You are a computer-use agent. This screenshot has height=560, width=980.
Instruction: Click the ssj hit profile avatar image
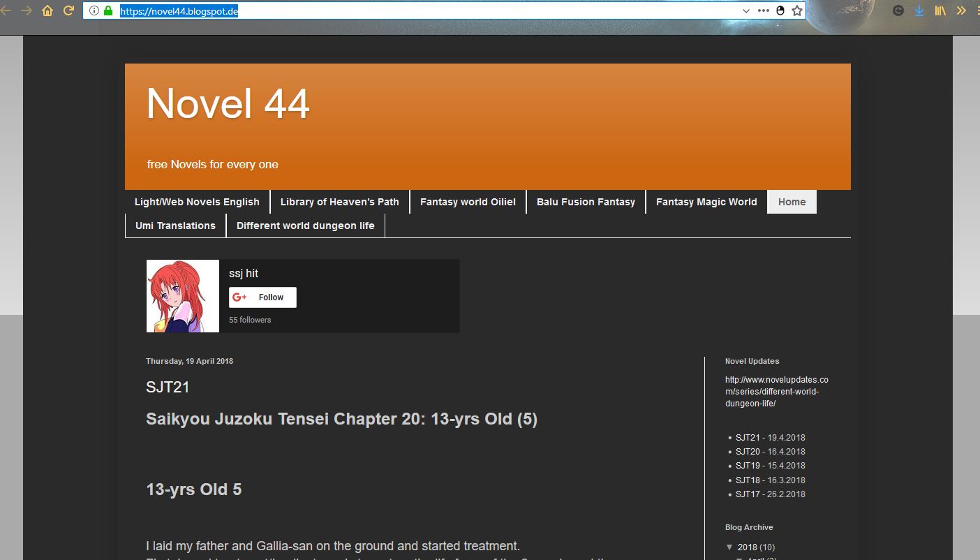point(183,296)
